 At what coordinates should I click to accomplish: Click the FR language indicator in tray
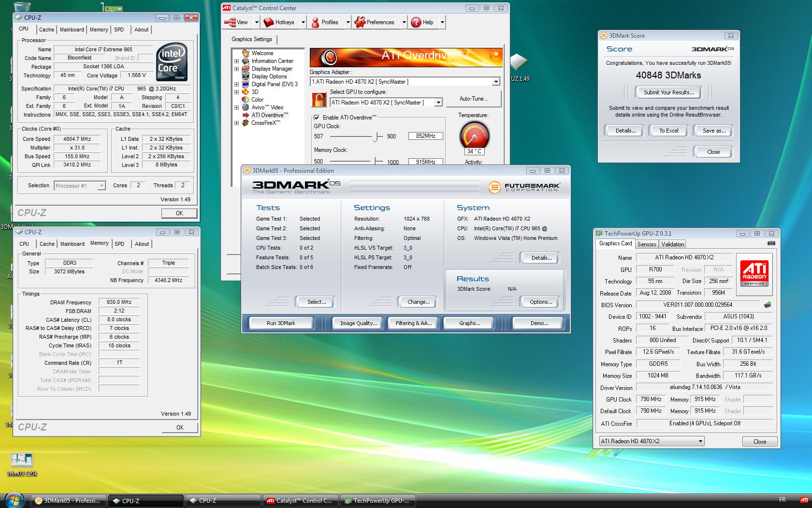(x=783, y=500)
